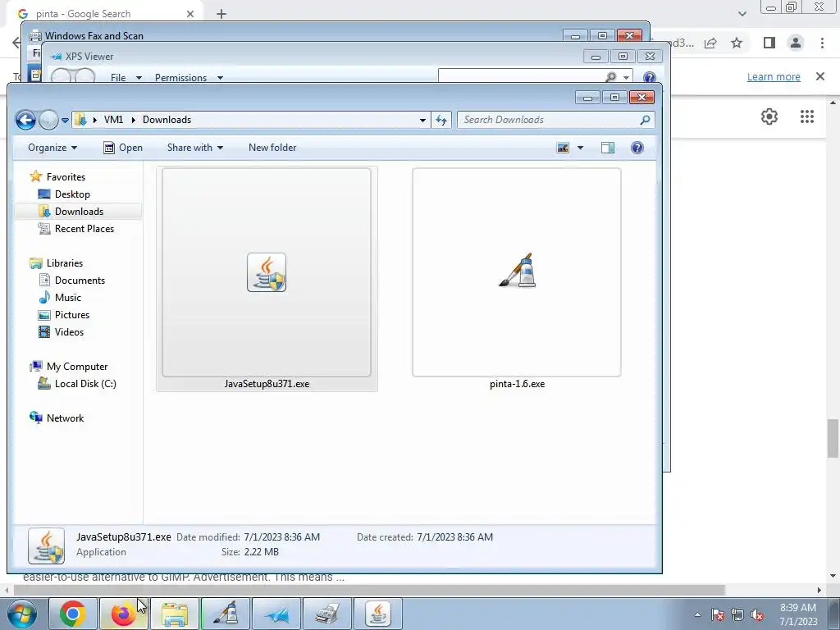This screenshot has width=840, height=630.
Task: Click New folder in toolbar
Action: [272, 148]
